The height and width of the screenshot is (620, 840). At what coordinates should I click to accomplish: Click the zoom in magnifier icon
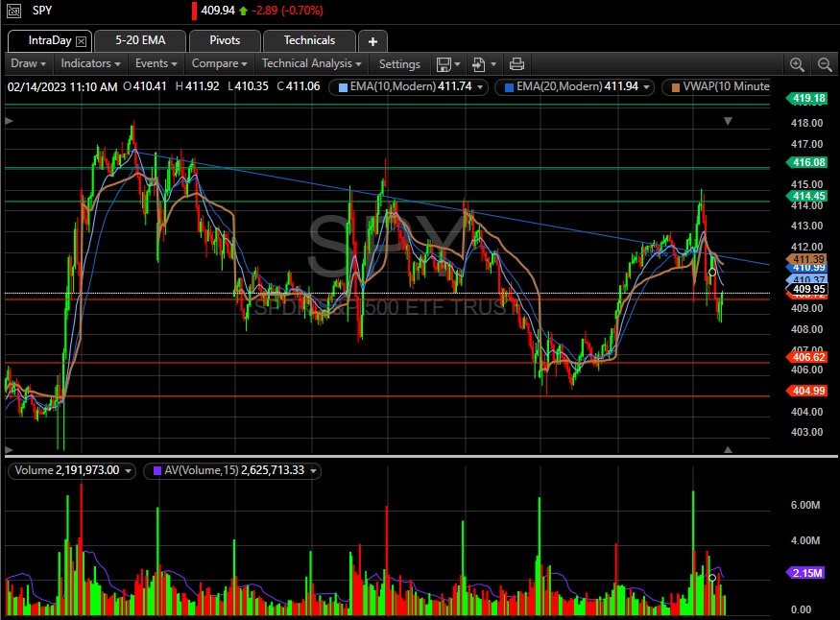coord(797,64)
